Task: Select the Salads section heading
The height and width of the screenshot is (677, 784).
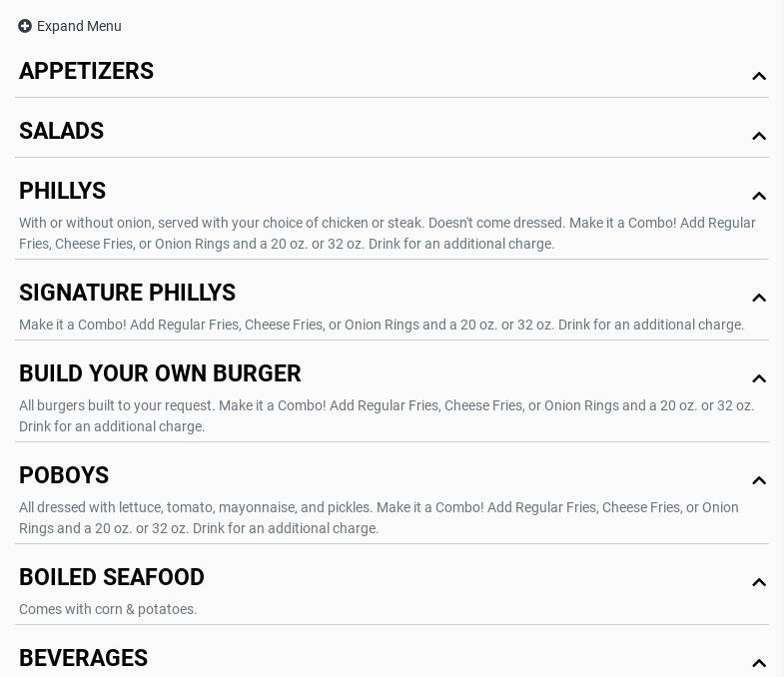Action: [62, 132]
